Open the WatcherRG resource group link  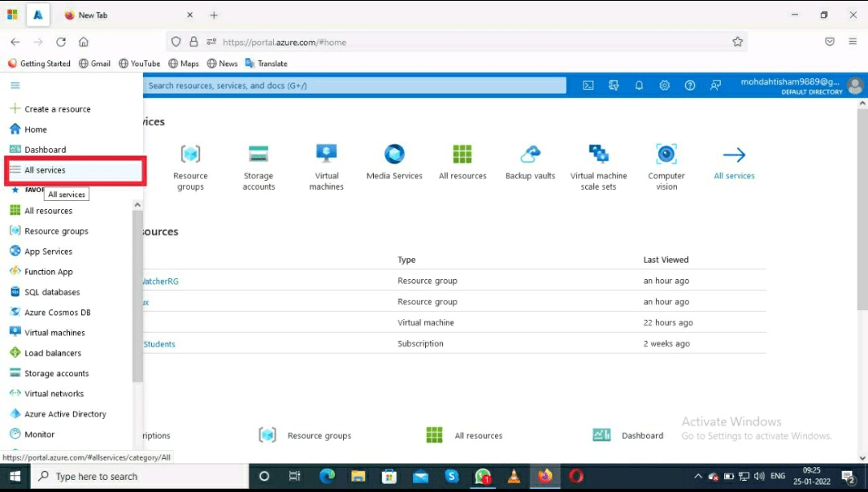point(159,281)
